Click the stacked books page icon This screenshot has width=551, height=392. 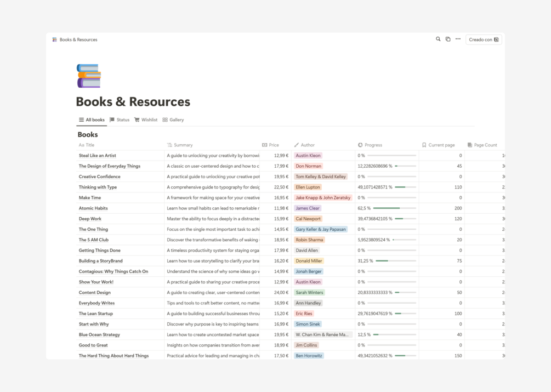[x=89, y=76]
